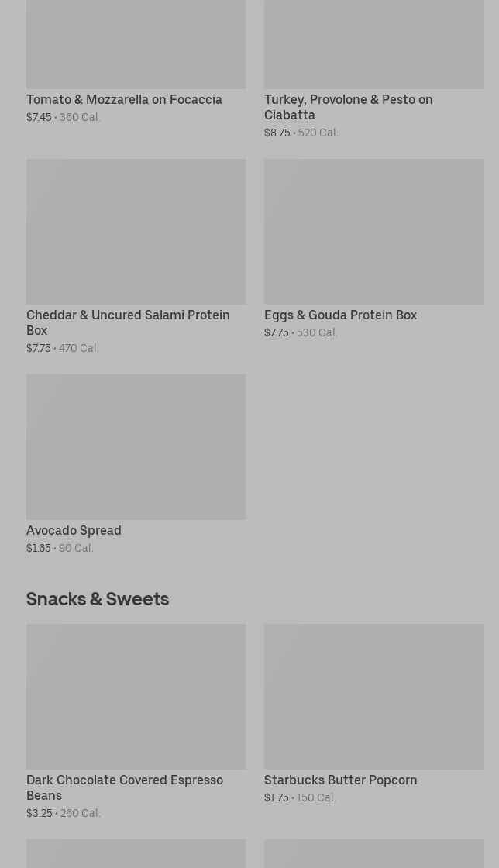Open the Starbucks Butter Popcorn title
Image resolution: width=499 pixels, height=868 pixels.
[340, 780]
